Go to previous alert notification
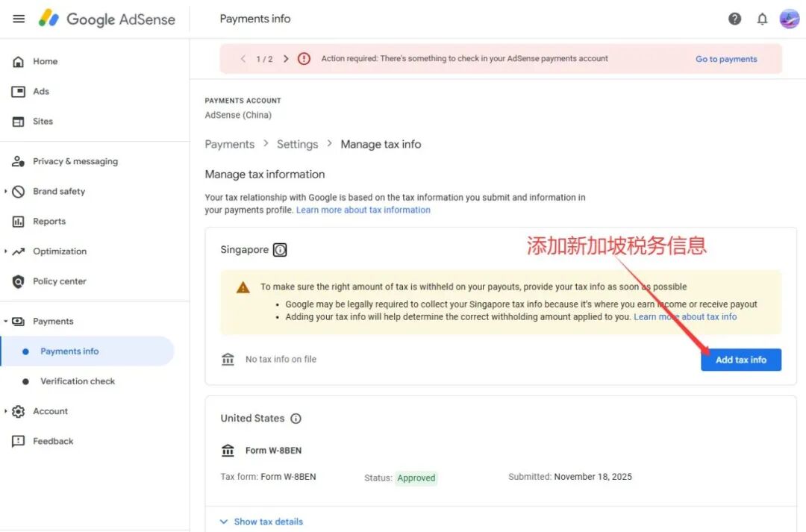Image resolution: width=806 pixels, height=532 pixels. 243,59
